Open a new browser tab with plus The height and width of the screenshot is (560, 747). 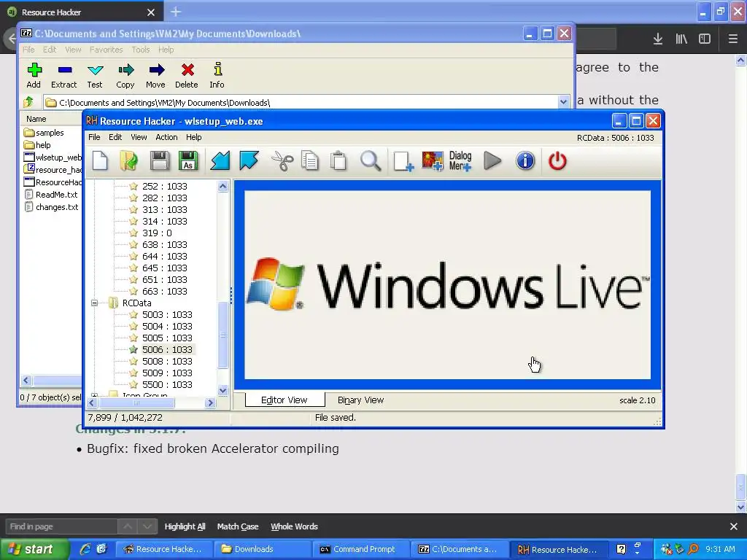pyautogui.click(x=176, y=12)
